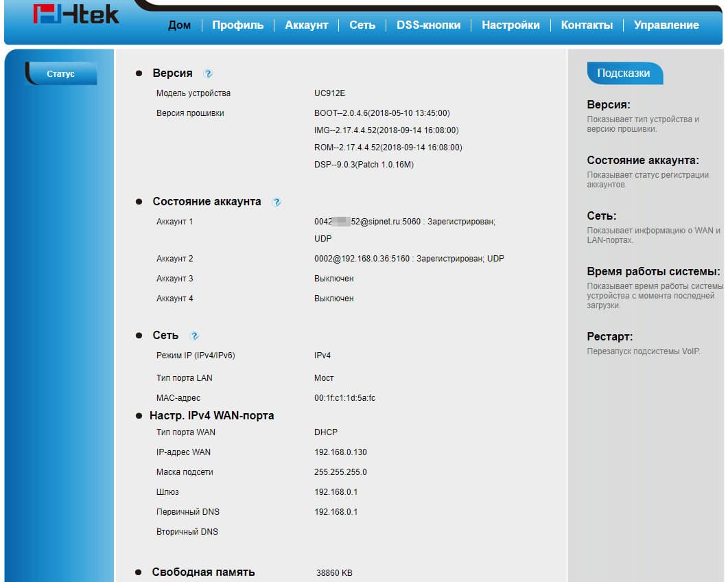Click the Версия прошивки label

click(x=190, y=113)
